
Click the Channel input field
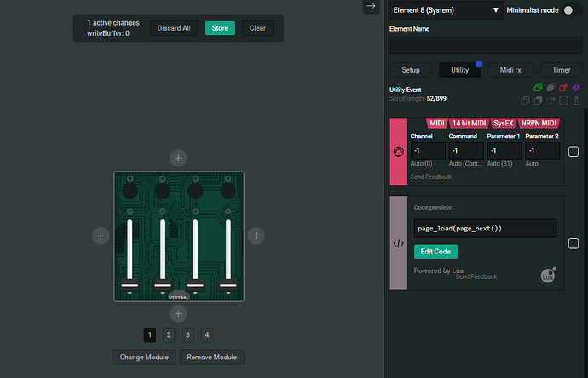pyautogui.click(x=428, y=151)
